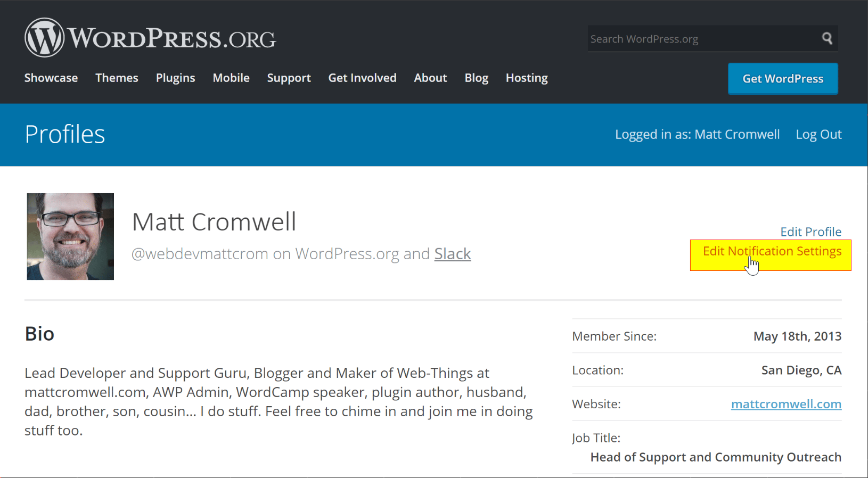Click the @webdevmattcrom username text
868x478 pixels.
coord(200,254)
